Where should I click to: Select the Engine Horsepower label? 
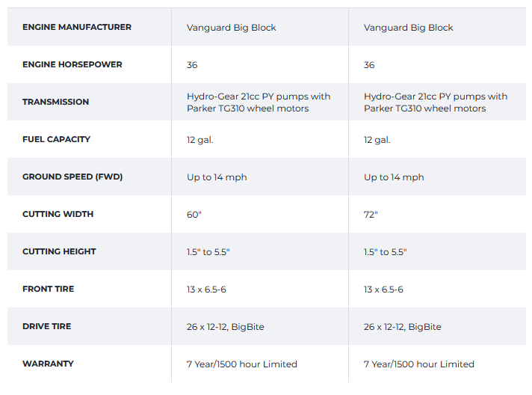click(x=72, y=64)
